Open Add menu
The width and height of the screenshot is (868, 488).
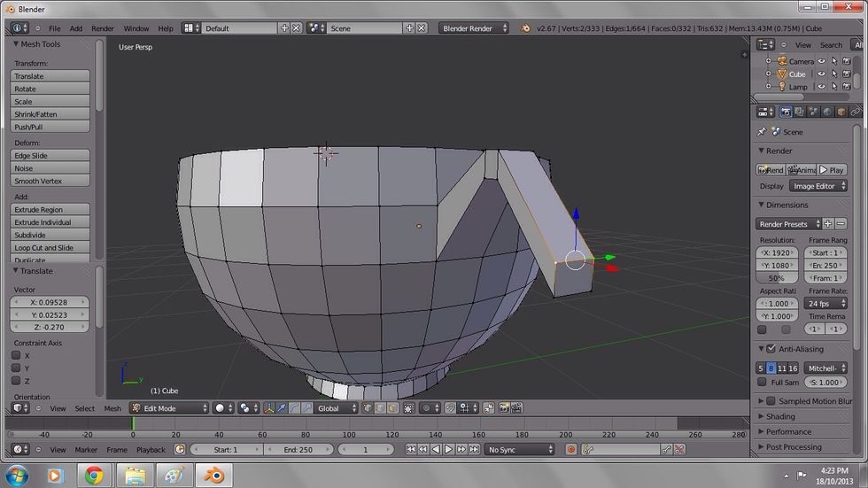[76, 28]
